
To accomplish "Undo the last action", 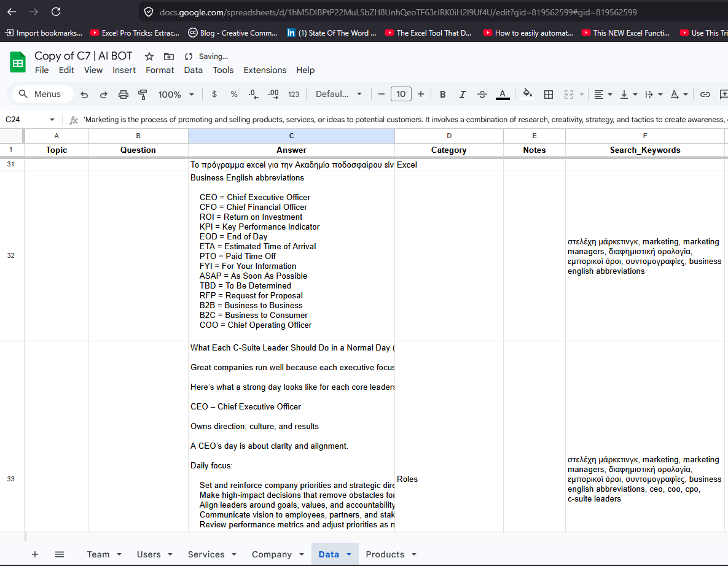I will [84, 95].
